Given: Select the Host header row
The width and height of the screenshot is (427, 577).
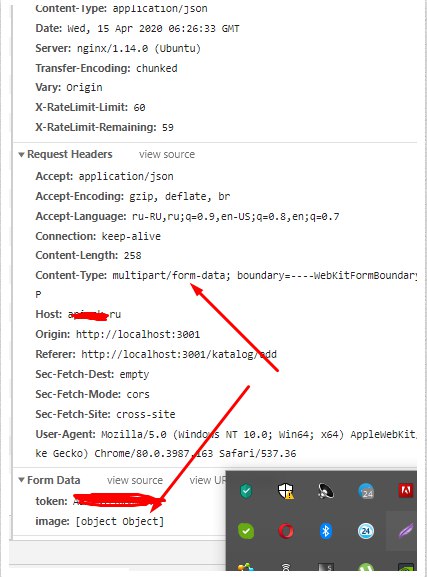Looking at the screenshot, I should click(x=78, y=314).
